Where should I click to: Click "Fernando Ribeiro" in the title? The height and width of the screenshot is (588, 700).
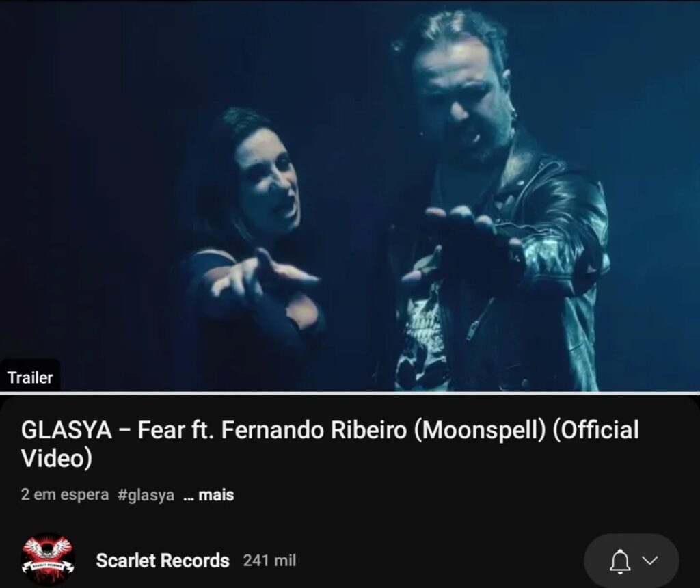[314, 430]
